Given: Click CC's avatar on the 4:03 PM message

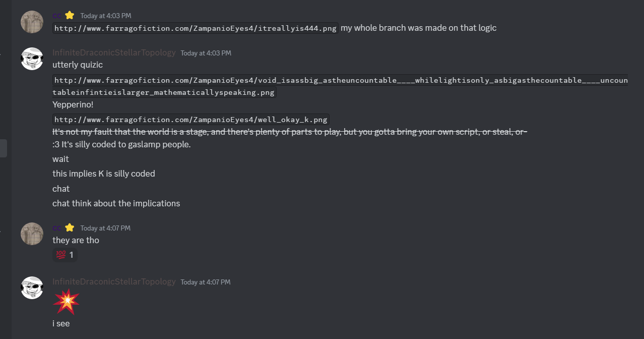Looking at the screenshot, I should (x=32, y=22).
